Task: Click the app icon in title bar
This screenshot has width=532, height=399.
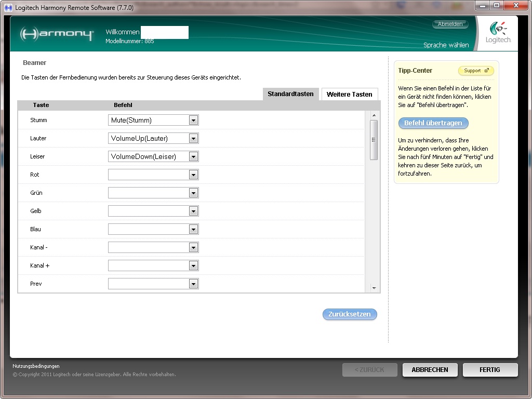Action: 8,7
